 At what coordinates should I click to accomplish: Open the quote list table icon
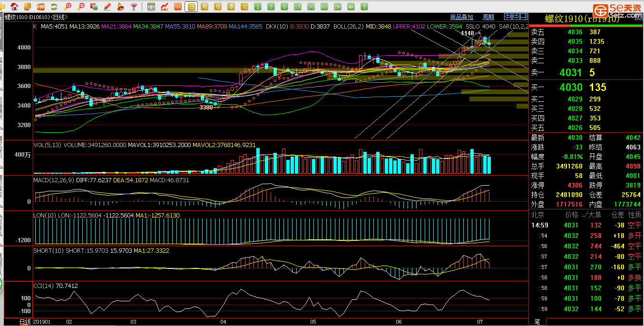pos(151,7)
